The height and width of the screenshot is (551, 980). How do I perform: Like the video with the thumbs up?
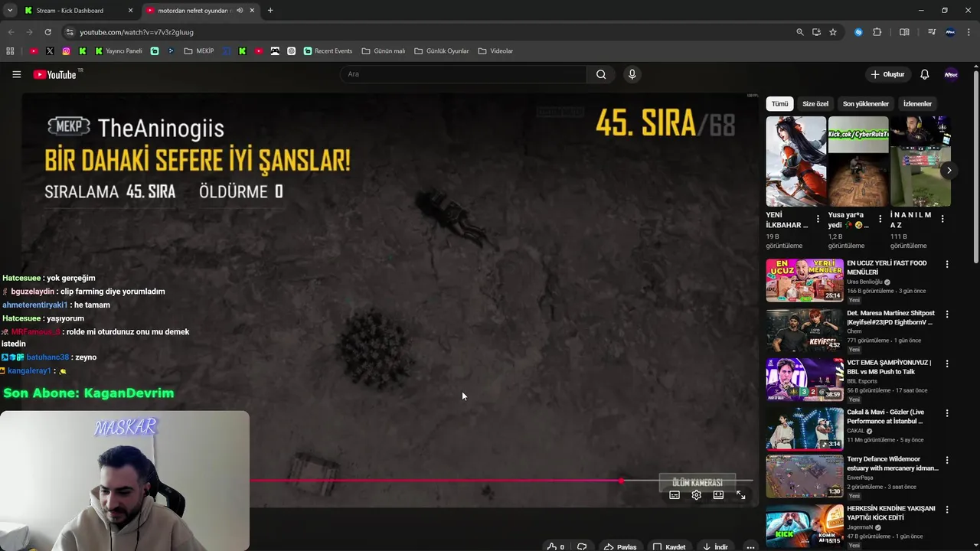pyautogui.click(x=556, y=546)
